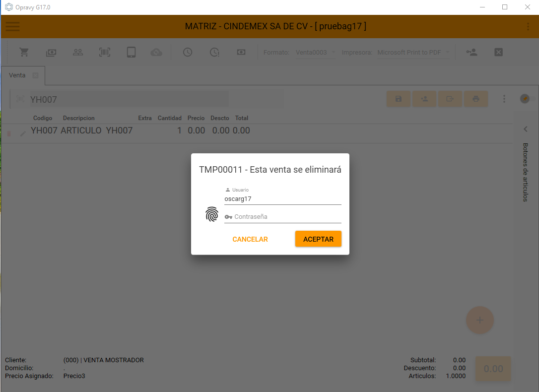Click the user key access icon
This screenshot has height=392, width=539.
[x=472, y=52]
